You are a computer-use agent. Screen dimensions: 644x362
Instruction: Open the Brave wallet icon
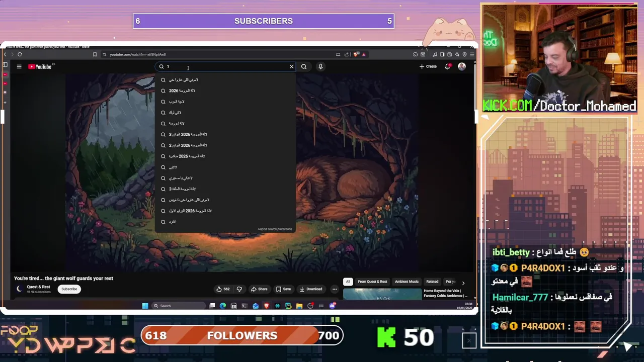coord(449,54)
